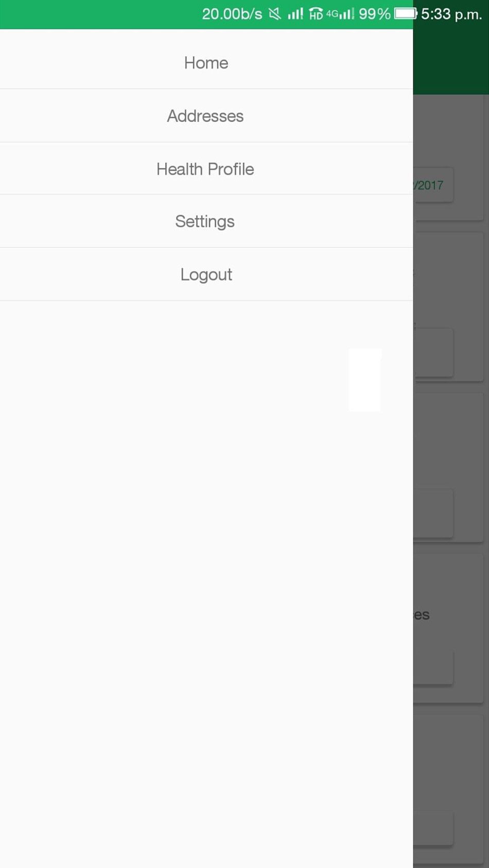Tap the battery icon in status bar

[405, 13]
